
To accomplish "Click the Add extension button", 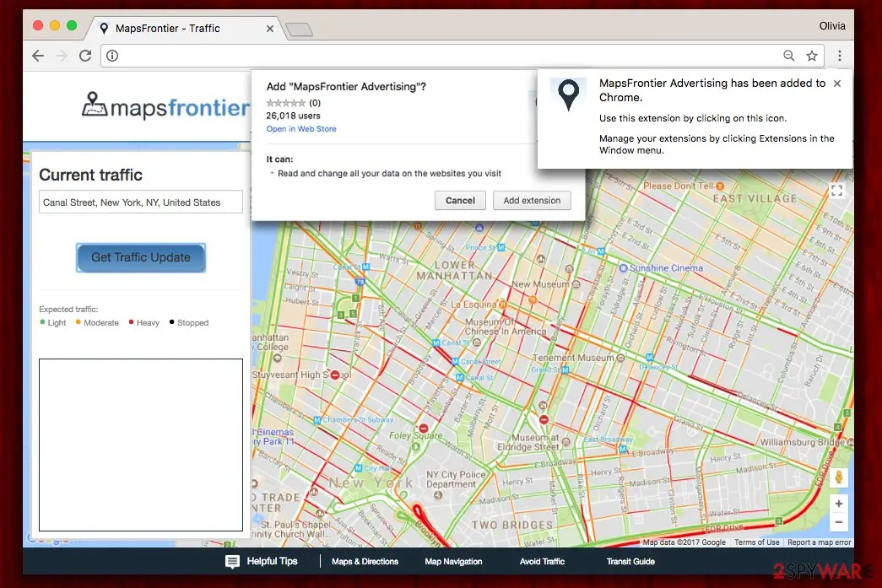I will [x=532, y=201].
